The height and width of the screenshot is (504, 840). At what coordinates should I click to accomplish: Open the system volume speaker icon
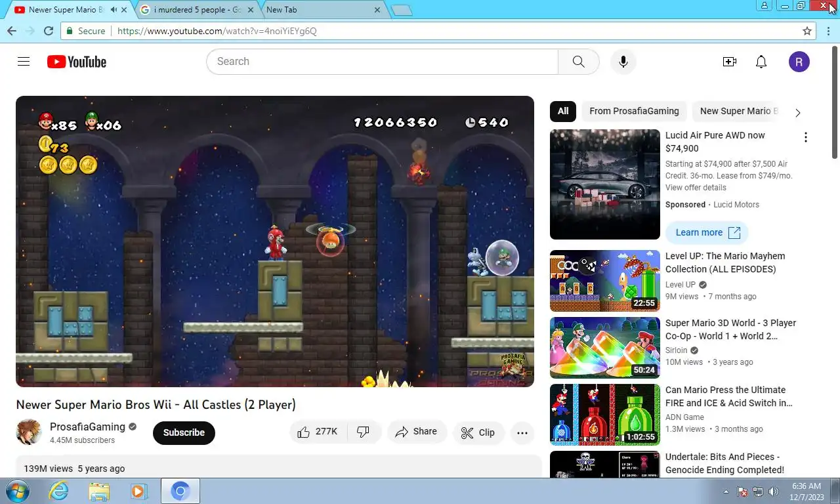(x=773, y=491)
